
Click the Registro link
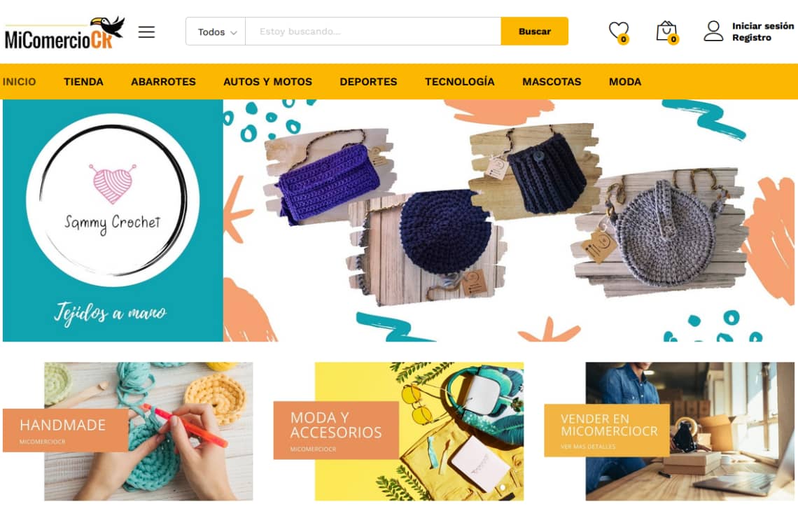click(x=751, y=38)
